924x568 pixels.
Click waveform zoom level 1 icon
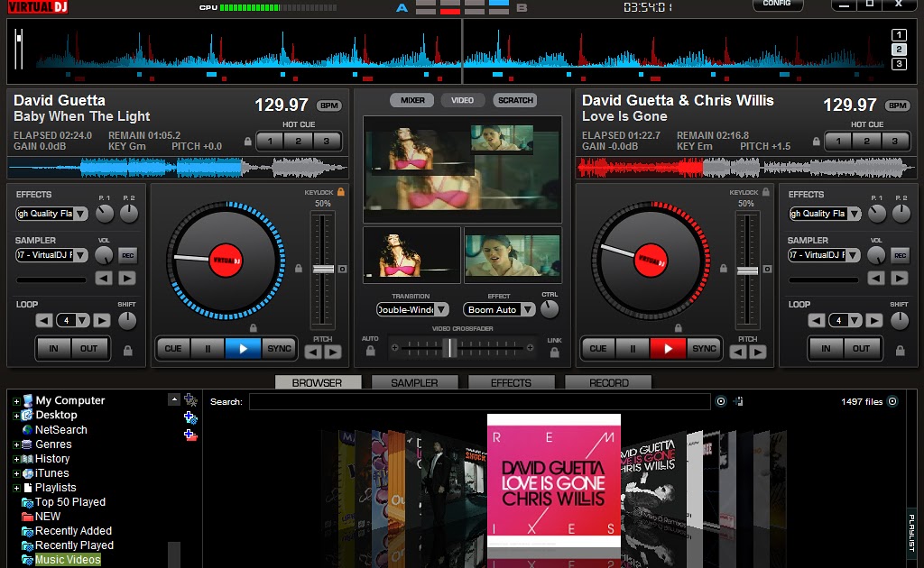coord(897,34)
